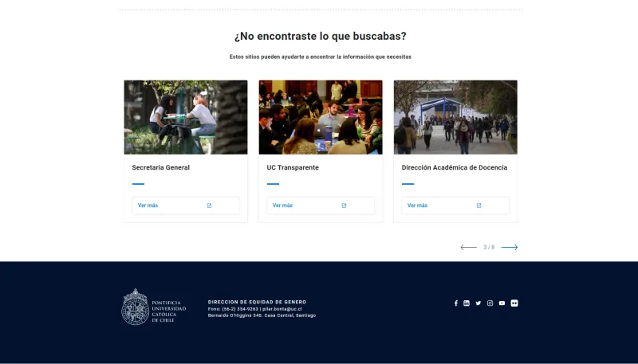Click the DIRECCION DE EQUIDAD DE GENERO heading
The height and width of the screenshot is (364, 638).
(257, 302)
